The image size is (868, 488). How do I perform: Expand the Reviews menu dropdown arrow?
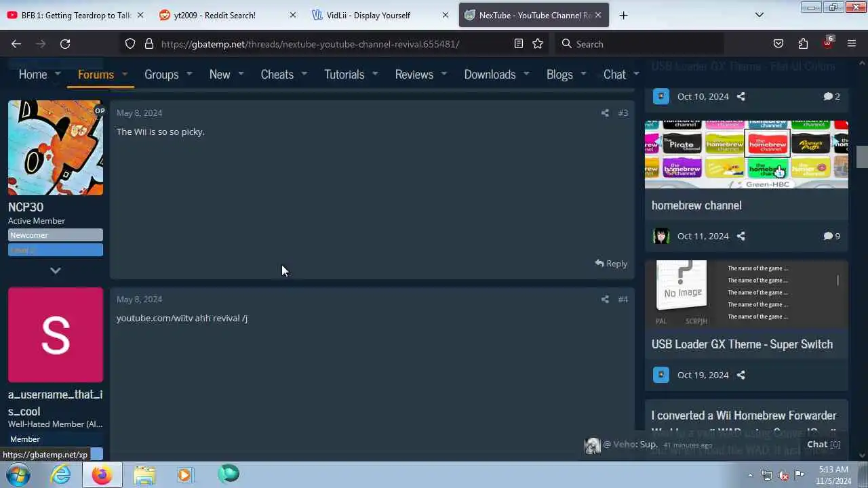click(444, 74)
